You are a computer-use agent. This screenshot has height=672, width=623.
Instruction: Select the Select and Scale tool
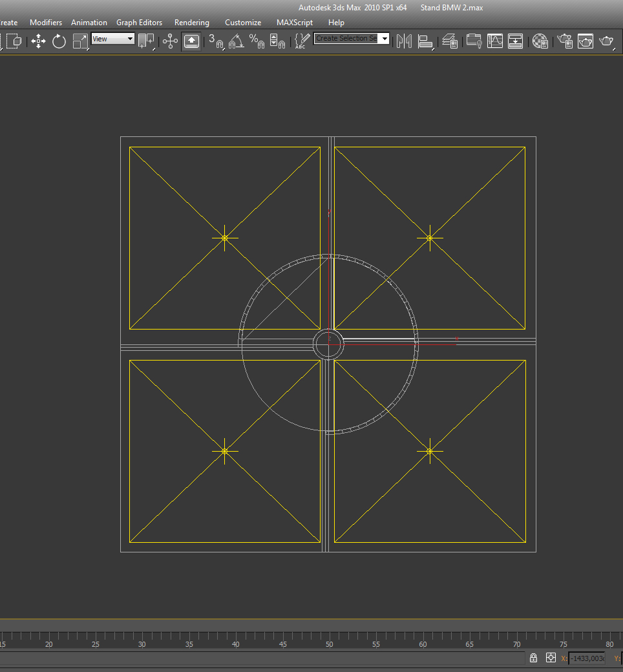pyautogui.click(x=80, y=41)
